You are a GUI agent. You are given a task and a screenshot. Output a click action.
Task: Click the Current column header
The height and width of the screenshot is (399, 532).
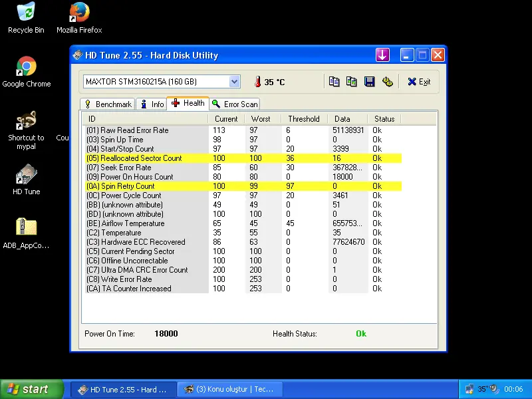click(x=226, y=119)
